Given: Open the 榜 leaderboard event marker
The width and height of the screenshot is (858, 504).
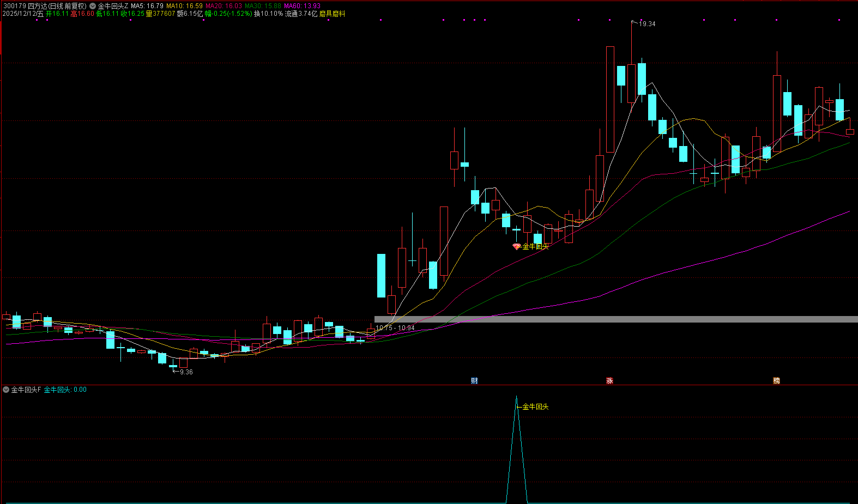Looking at the screenshot, I should [x=776, y=381].
